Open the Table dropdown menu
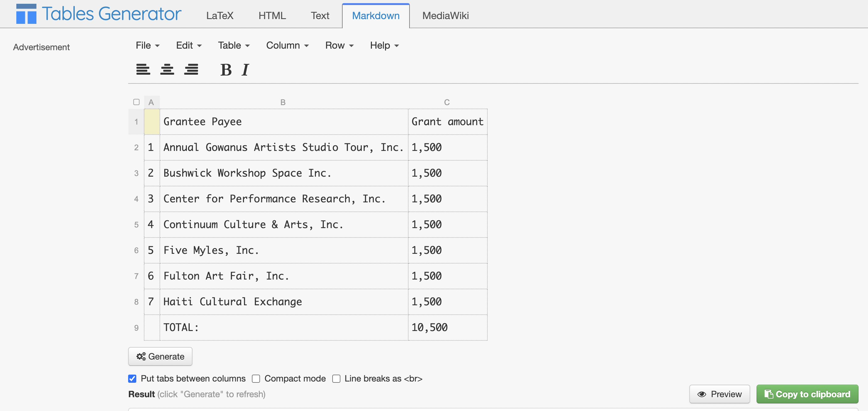This screenshot has height=411, width=868. pyautogui.click(x=234, y=45)
